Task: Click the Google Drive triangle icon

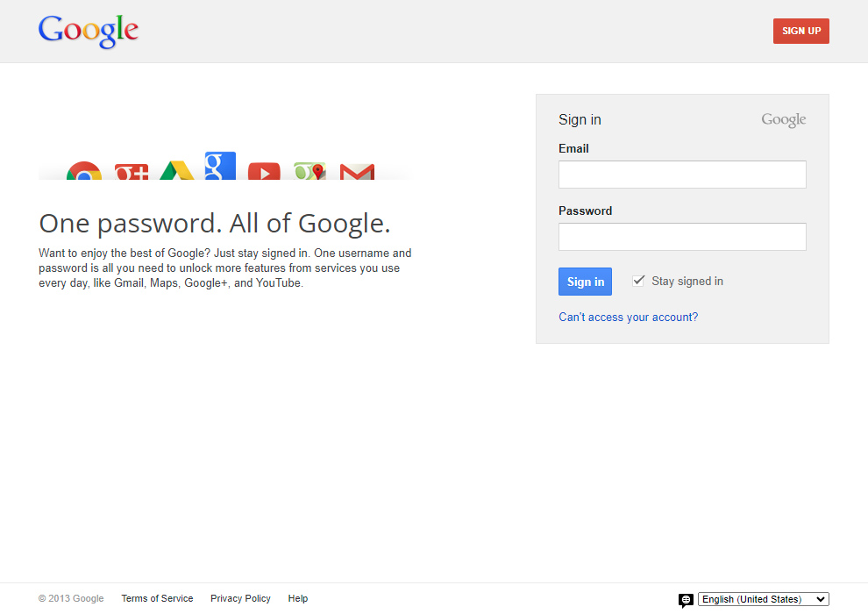Action: 176,170
